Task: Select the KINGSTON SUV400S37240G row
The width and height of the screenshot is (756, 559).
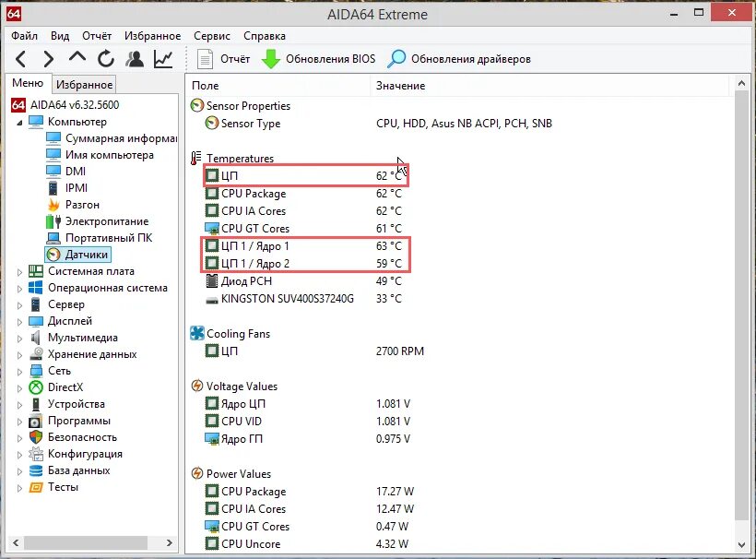Action: [x=303, y=299]
